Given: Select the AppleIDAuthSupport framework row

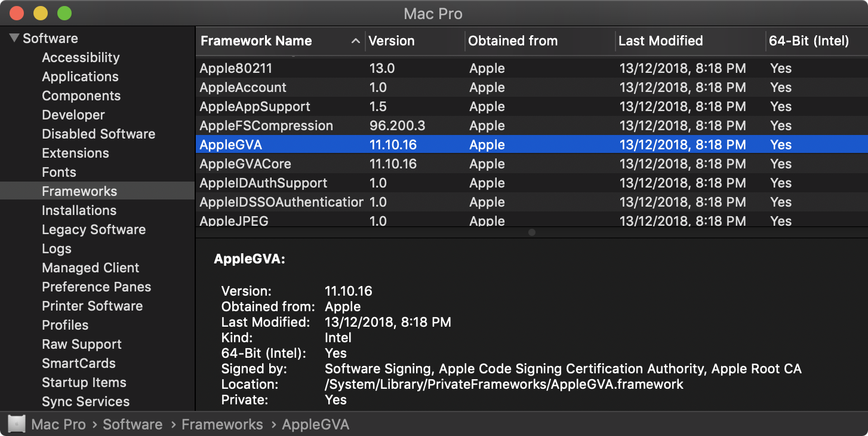Looking at the screenshot, I should coord(532,183).
